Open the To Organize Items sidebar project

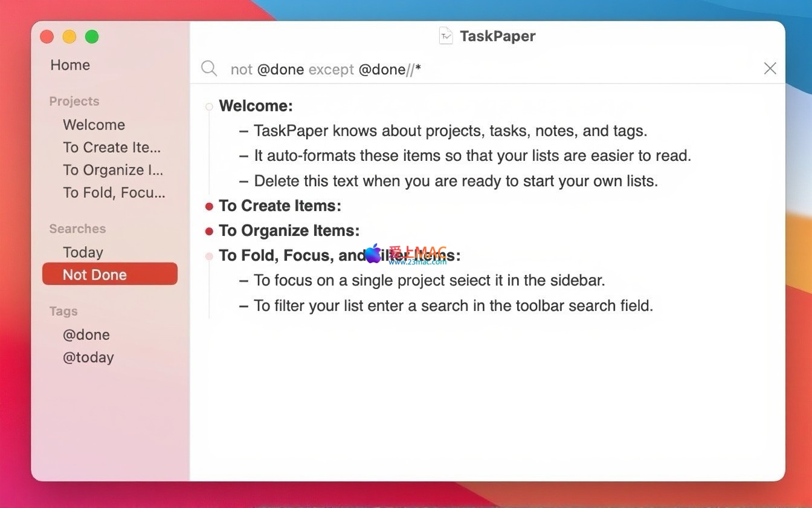click(113, 171)
